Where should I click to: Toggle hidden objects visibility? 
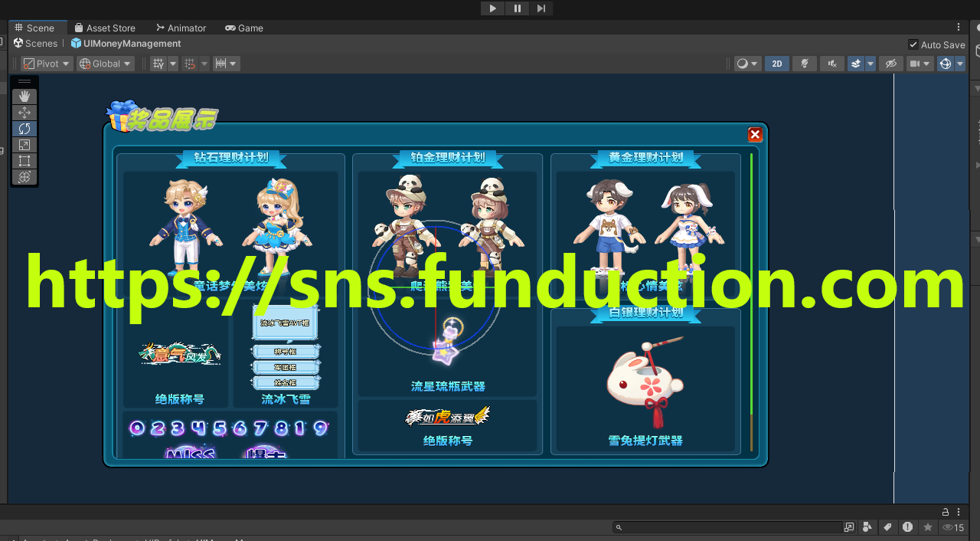890,64
